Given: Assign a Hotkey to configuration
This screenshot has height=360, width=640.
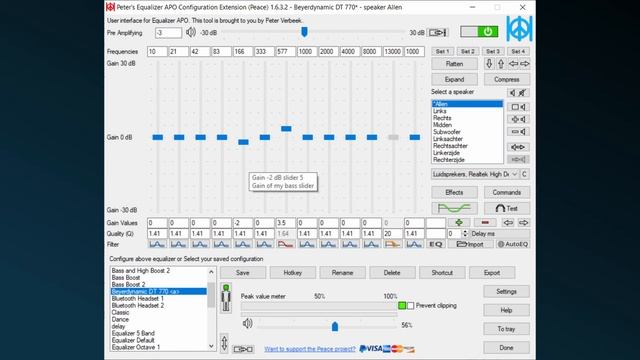Looking at the screenshot, I should click(293, 273).
